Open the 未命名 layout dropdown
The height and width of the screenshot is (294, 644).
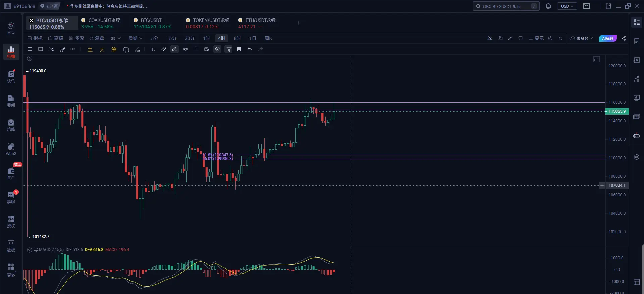tap(581, 38)
